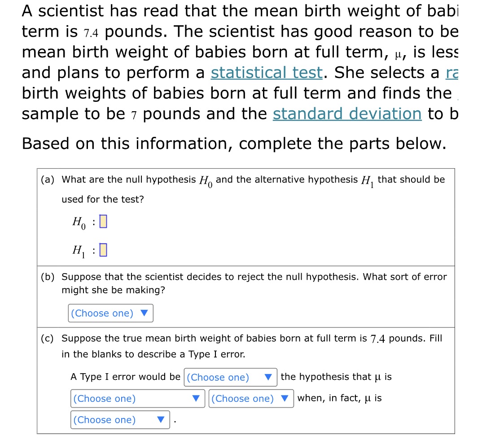Viewport: 504px width, 448px height.
Task: Click the yellow placeholder icon in the H₁ field
Action: point(103,250)
